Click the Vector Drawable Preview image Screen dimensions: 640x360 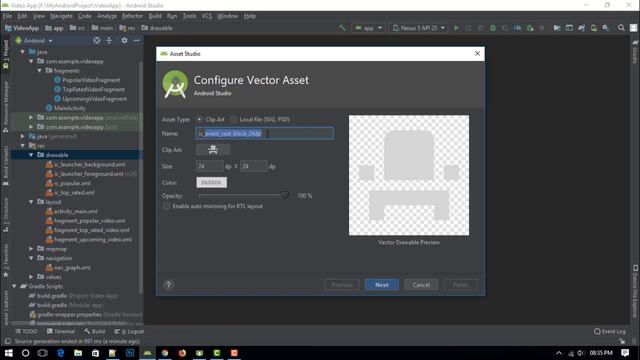pos(409,175)
